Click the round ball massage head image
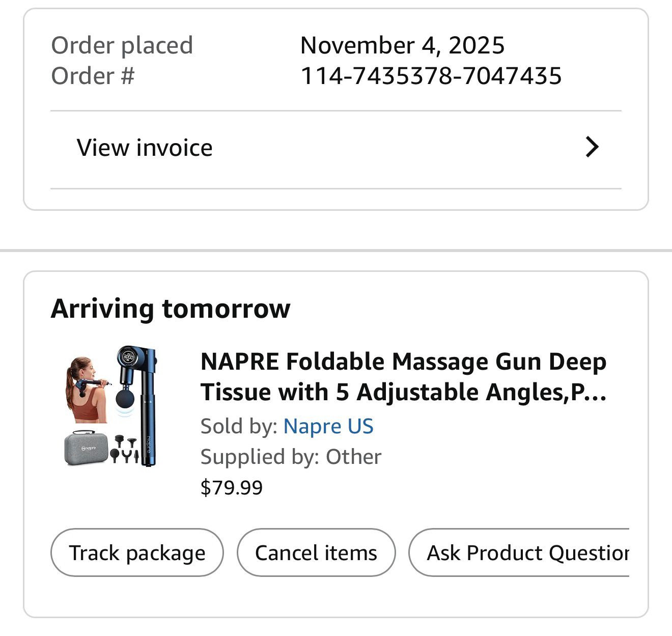 tap(125, 399)
